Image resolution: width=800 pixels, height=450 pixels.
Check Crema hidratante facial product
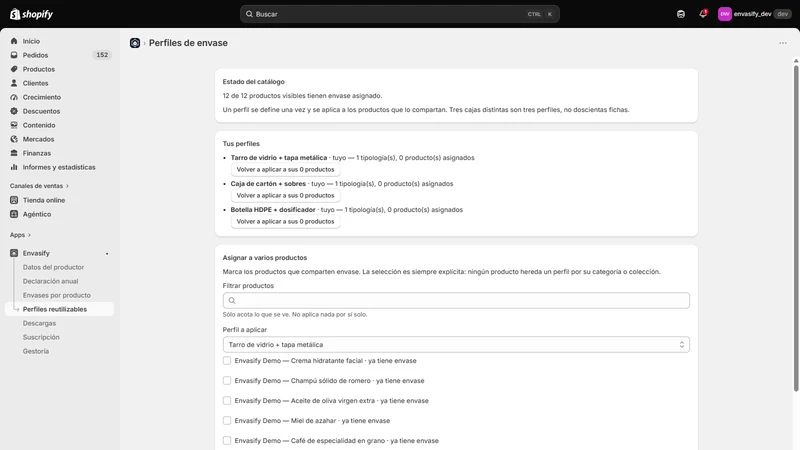click(x=227, y=360)
